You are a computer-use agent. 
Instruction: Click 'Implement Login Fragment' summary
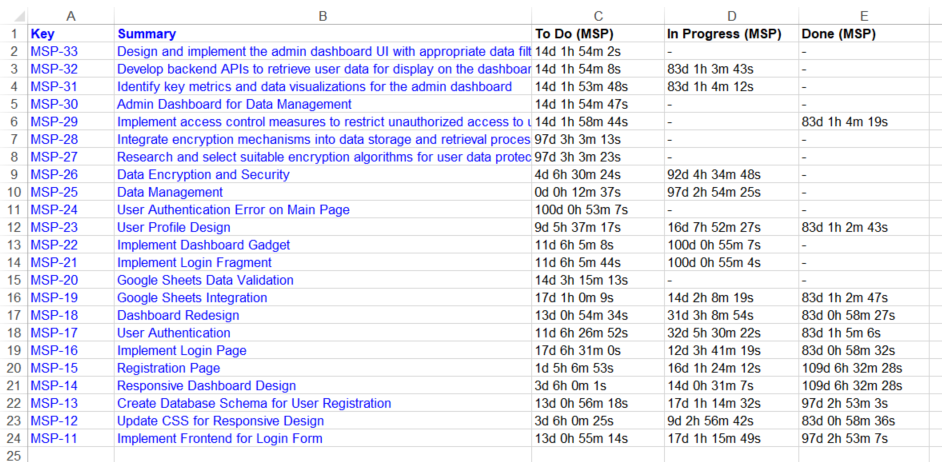pos(194,263)
